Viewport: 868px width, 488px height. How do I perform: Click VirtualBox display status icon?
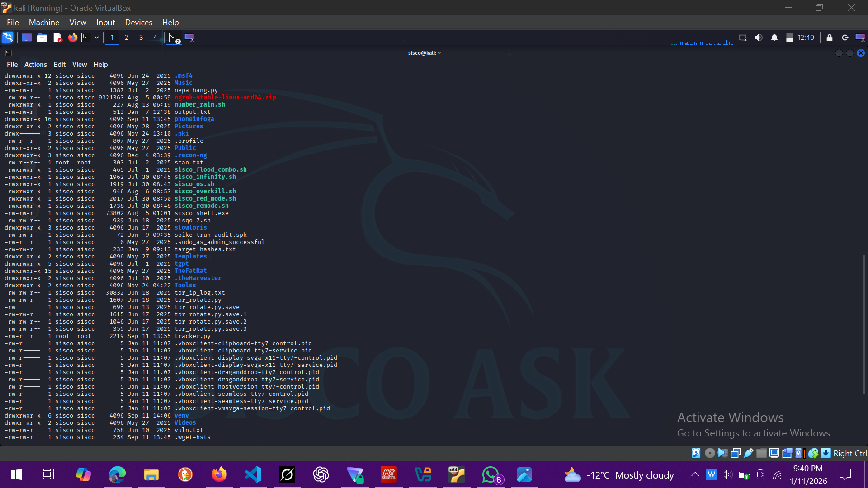click(x=774, y=453)
